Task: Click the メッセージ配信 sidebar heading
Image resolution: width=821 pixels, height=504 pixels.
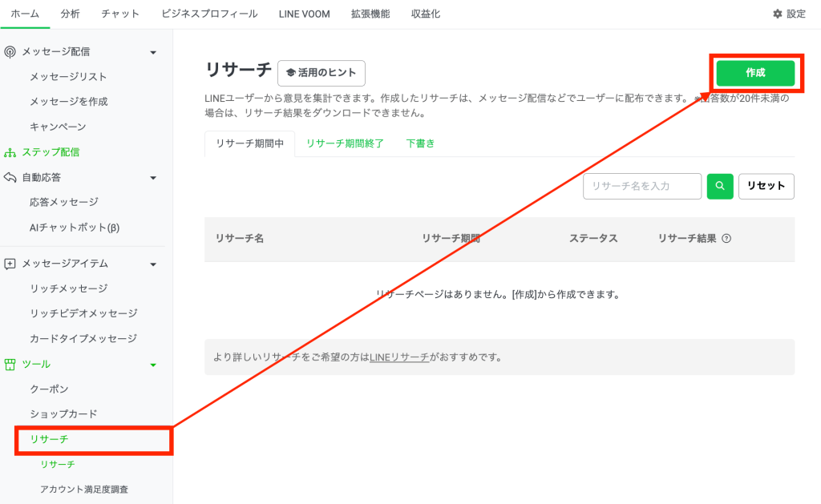Action: pyautogui.click(x=56, y=52)
